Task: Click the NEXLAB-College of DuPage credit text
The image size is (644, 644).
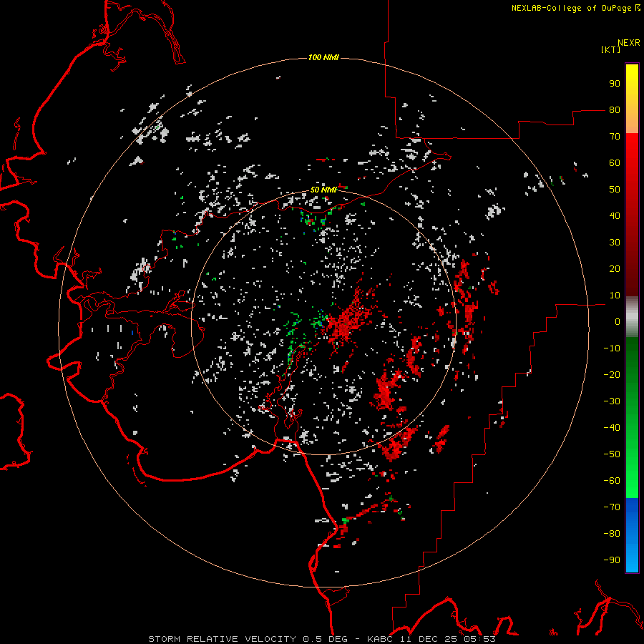Action: click(x=572, y=8)
